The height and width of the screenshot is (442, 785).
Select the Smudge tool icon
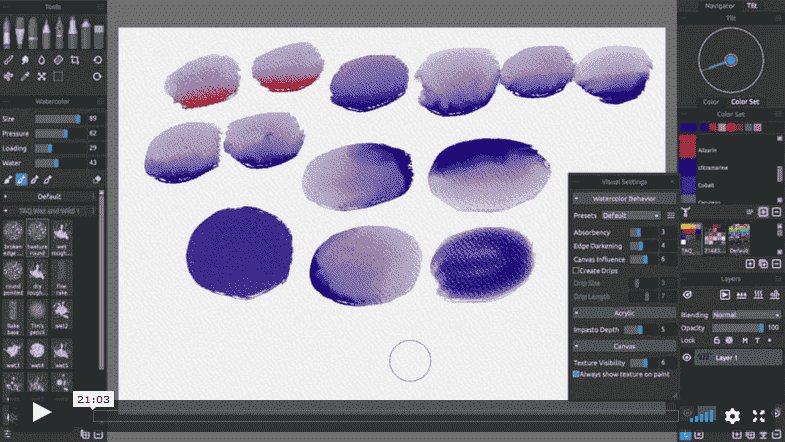click(25, 60)
